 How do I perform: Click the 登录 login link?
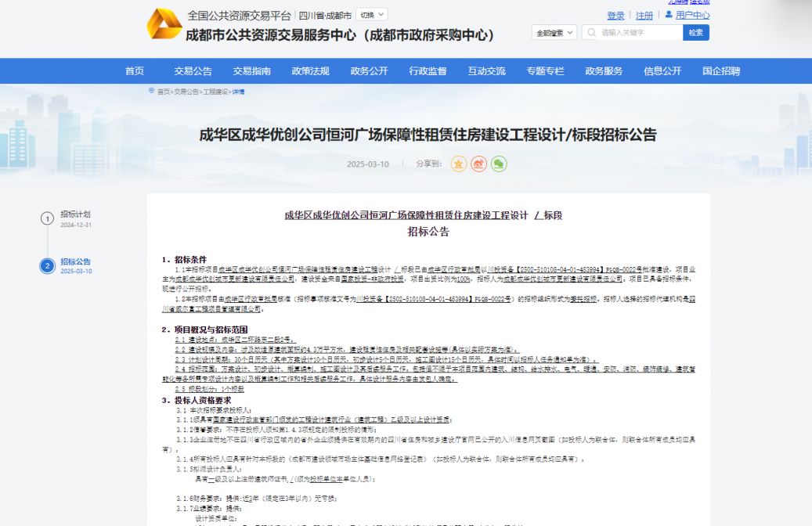pyautogui.click(x=615, y=16)
